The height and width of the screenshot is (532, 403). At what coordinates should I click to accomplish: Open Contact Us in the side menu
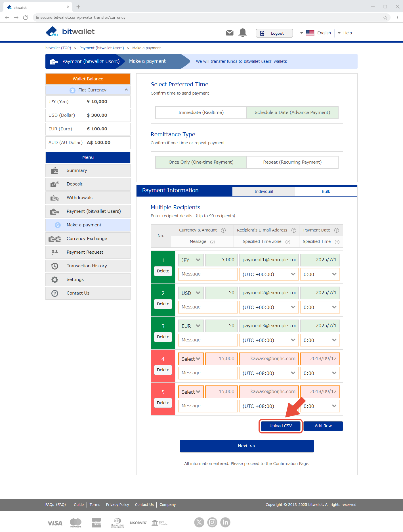point(88,293)
